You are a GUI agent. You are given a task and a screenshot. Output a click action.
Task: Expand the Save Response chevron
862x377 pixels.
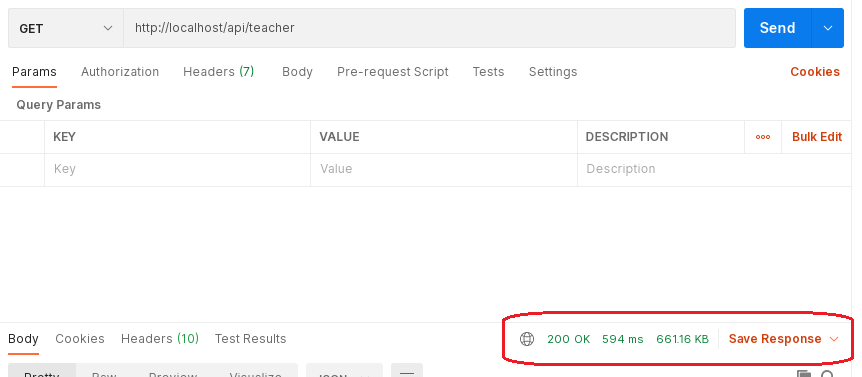[834, 339]
